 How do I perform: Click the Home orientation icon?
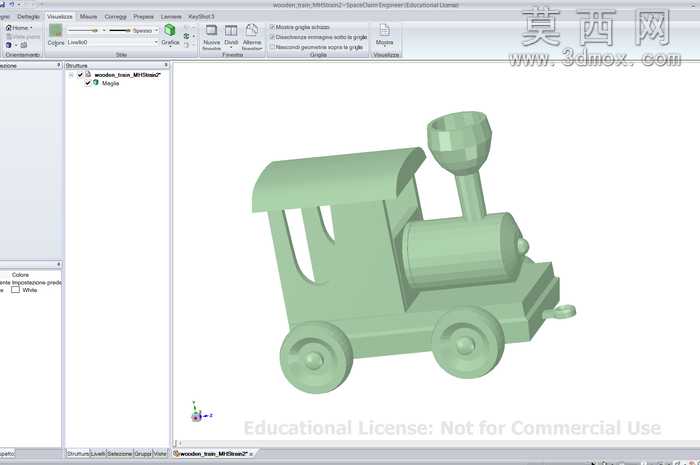(x=8, y=28)
